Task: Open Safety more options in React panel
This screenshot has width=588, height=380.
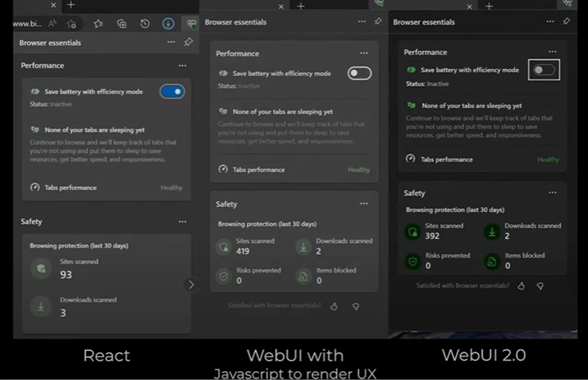Action: [183, 221]
